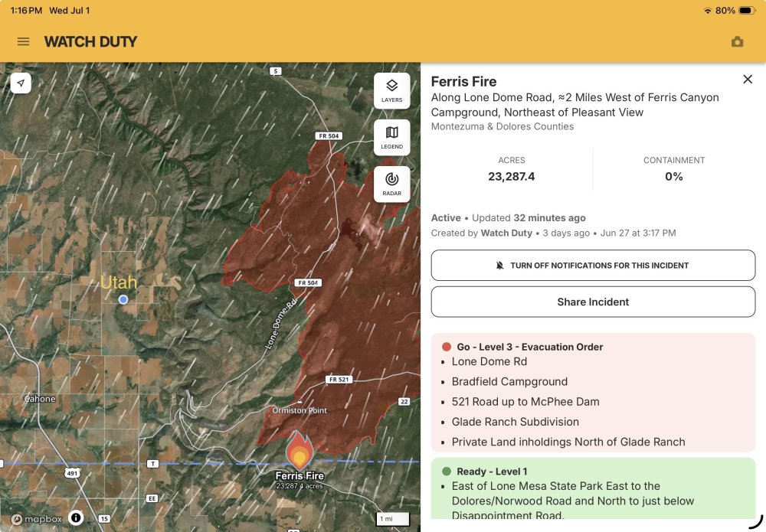Tap the highway 491 shield
Viewport: 766px width, 532px height.
[72, 472]
